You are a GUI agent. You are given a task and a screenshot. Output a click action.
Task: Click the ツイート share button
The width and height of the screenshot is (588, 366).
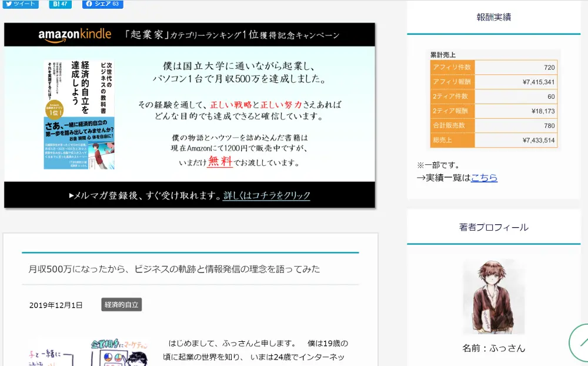point(21,4)
